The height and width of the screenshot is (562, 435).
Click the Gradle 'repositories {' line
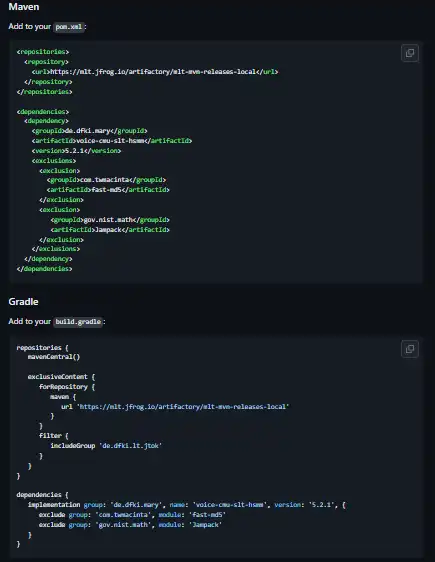pyautogui.click(x=42, y=348)
